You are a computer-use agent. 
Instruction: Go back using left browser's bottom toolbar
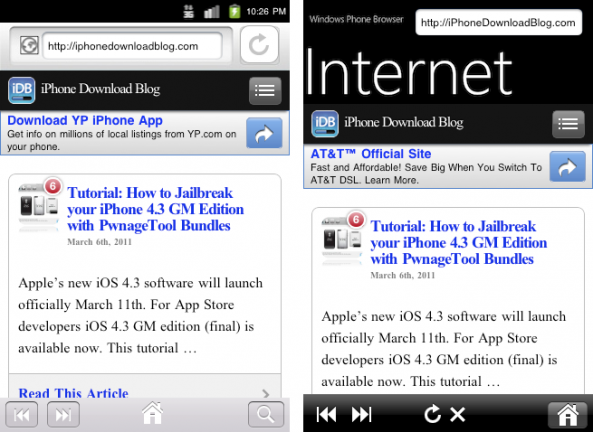(22, 415)
